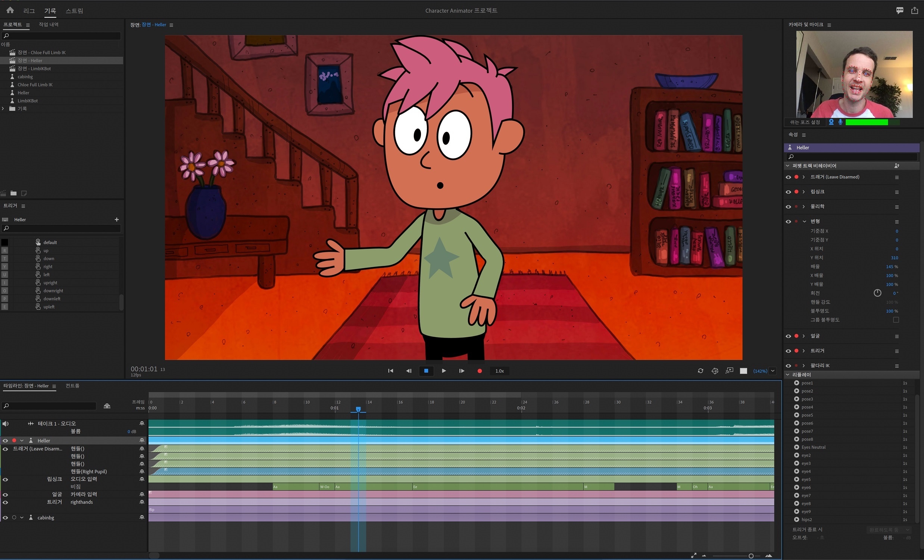The image size is (924, 560).
Task: Toggle visibility of cabinbg timeline track
Action: point(5,517)
